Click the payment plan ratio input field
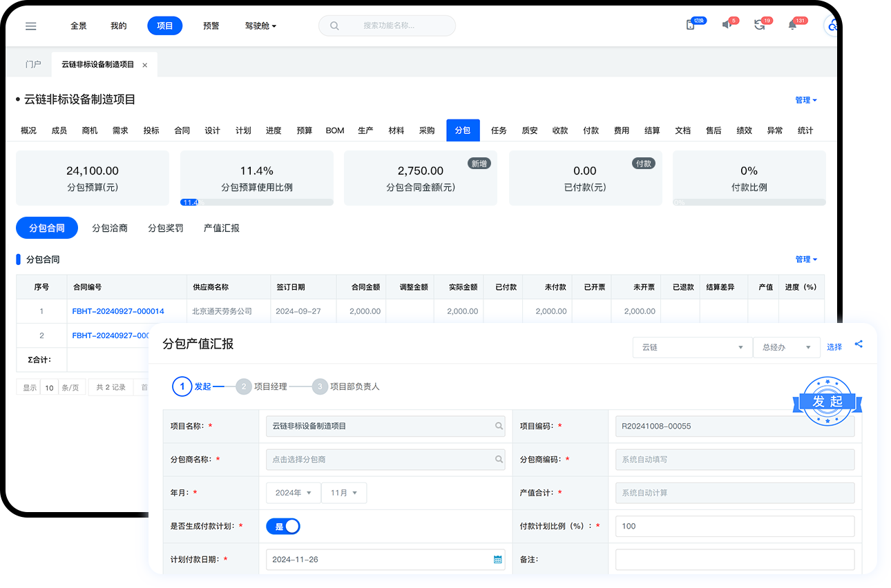 click(734, 526)
